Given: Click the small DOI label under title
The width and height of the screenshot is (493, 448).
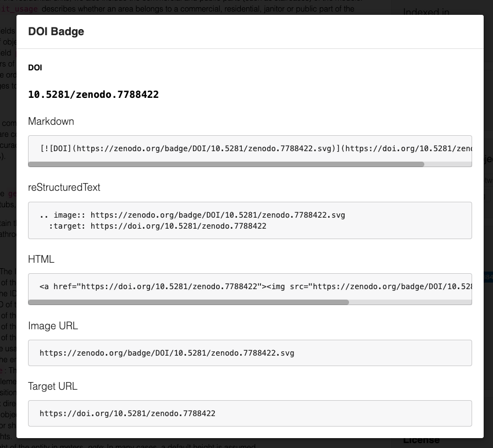Looking at the screenshot, I should pos(35,68).
